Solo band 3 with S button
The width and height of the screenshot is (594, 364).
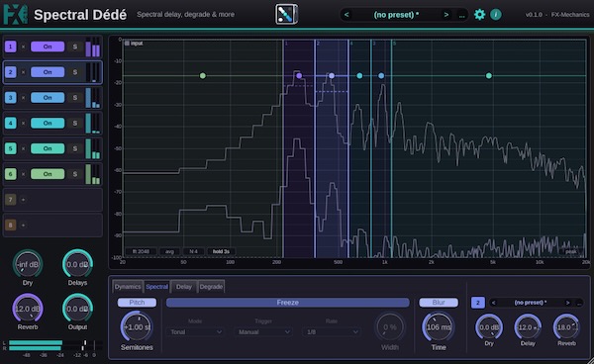coord(75,98)
